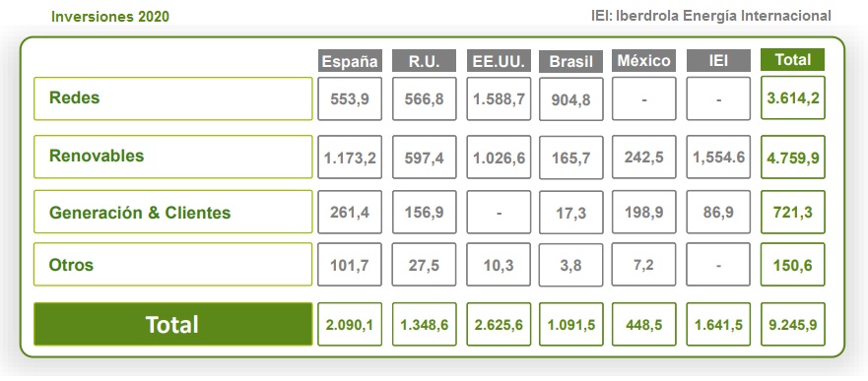This screenshot has height=381, width=868.
Task: Select the Brasil column header
Action: (570, 61)
